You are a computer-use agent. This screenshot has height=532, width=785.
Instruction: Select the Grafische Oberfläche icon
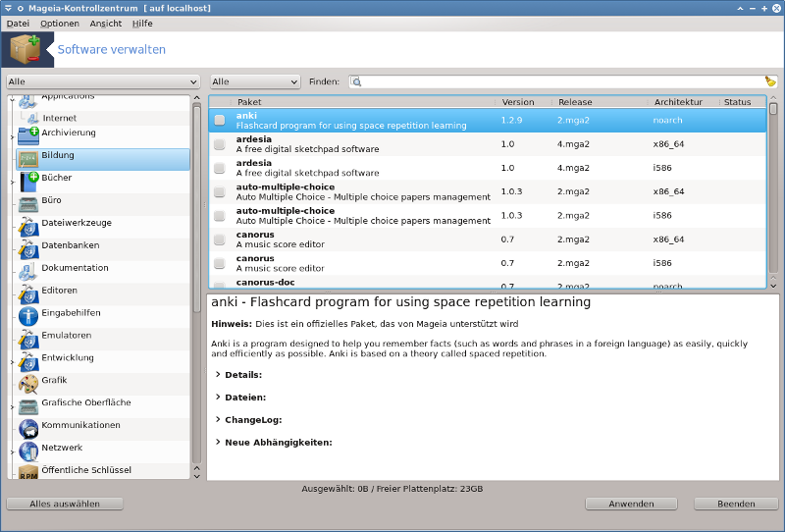pos(28,406)
